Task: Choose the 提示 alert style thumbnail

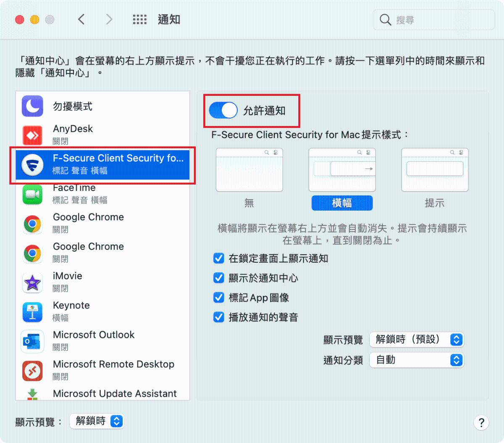Action: [x=435, y=170]
